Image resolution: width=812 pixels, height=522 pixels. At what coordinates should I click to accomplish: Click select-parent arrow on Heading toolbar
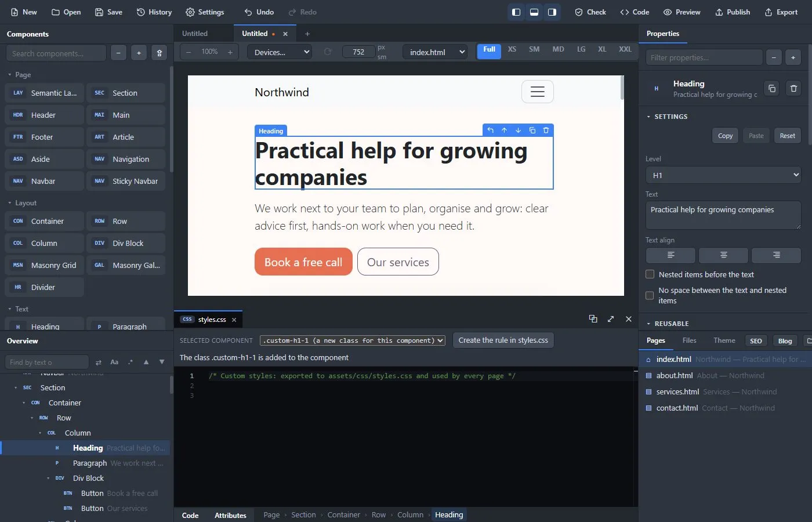pyautogui.click(x=490, y=130)
